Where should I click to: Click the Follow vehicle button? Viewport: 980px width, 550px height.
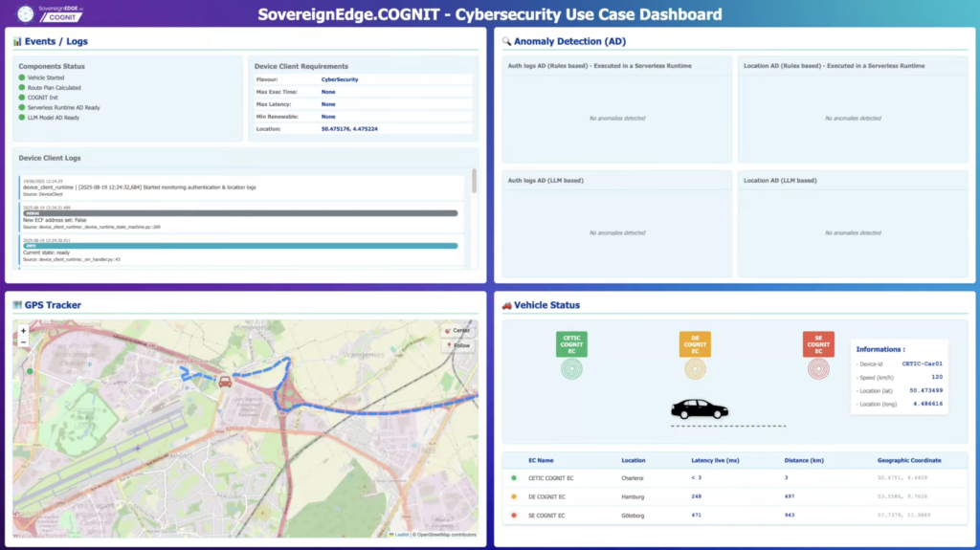(x=457, y=345)
